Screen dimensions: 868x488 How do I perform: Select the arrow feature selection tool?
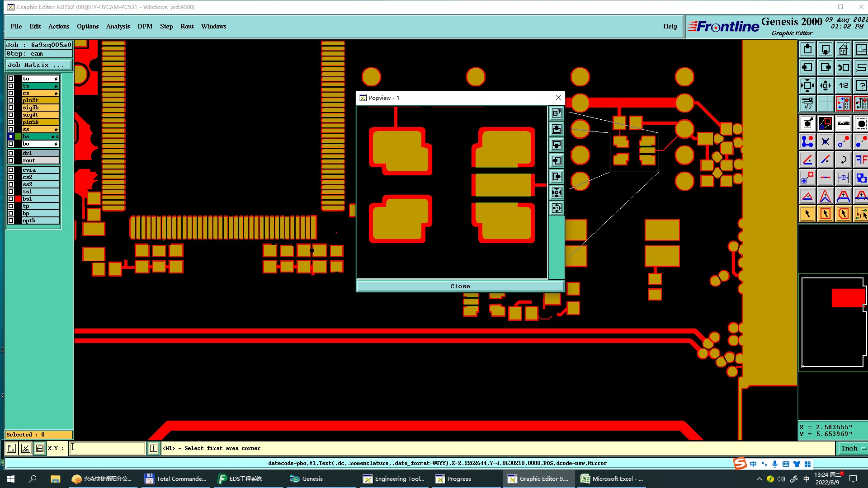click(x=807, y=214)
